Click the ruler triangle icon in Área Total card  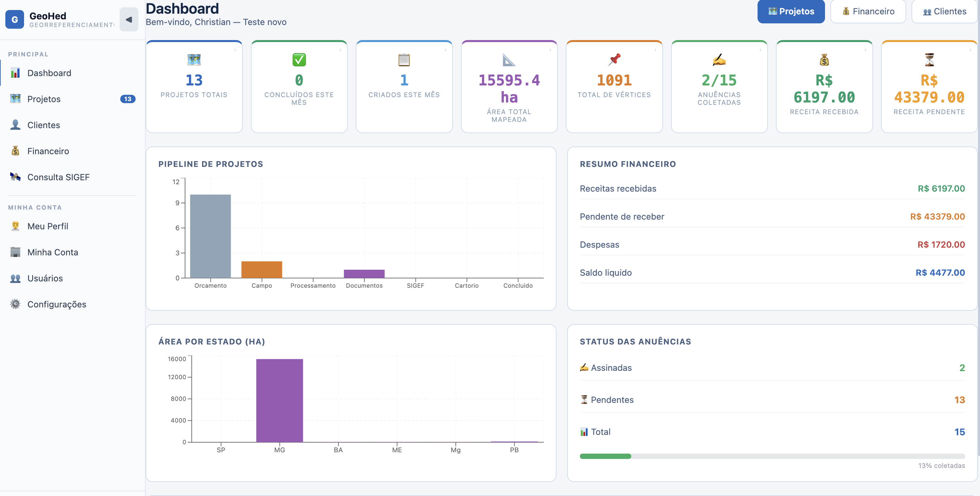509,60
